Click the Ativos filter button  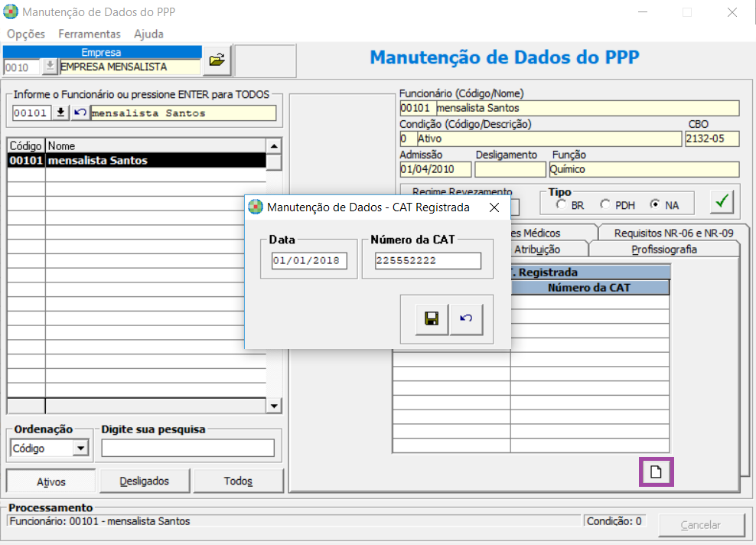(x=51, y=481)
